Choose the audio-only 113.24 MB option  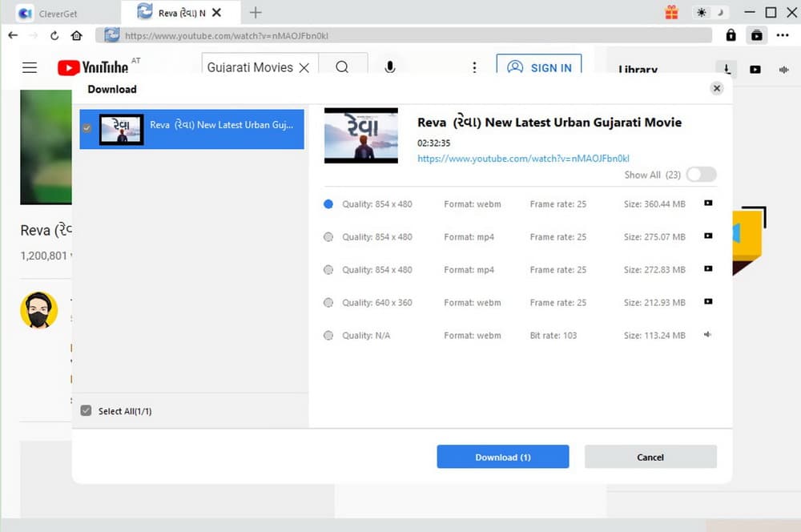[x=328, y=336]
